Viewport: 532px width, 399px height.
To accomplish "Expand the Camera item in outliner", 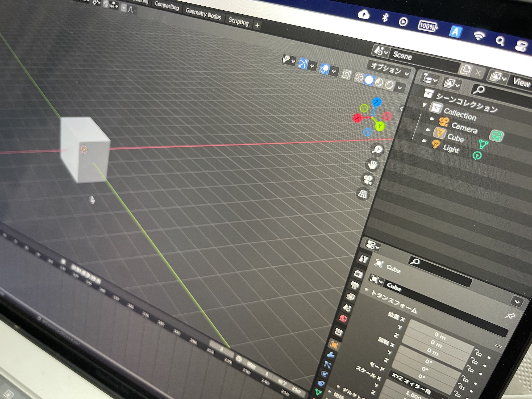I will click(432, 119).
